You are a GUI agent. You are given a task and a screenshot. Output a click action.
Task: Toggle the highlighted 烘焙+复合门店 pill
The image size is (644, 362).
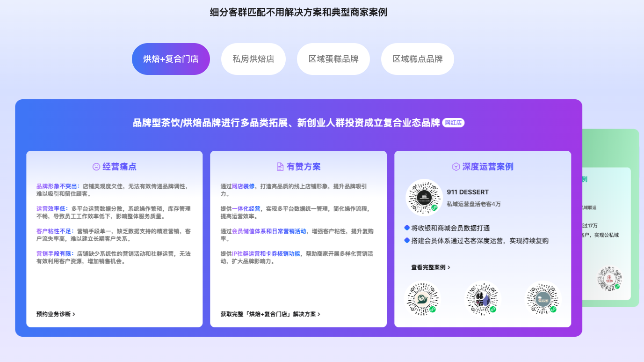tap(171, 59)
